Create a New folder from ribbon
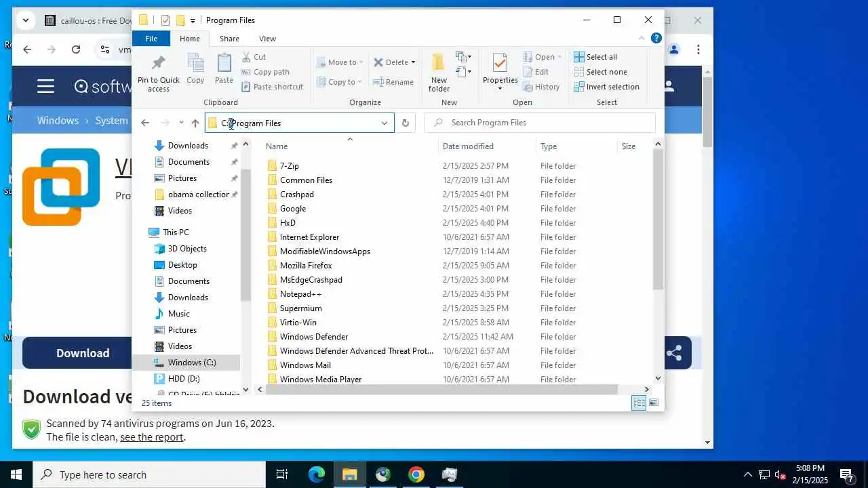 click(x=439, y=73)
